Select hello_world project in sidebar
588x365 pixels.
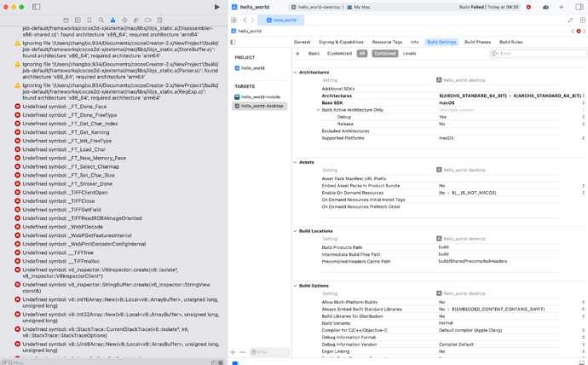250,68
